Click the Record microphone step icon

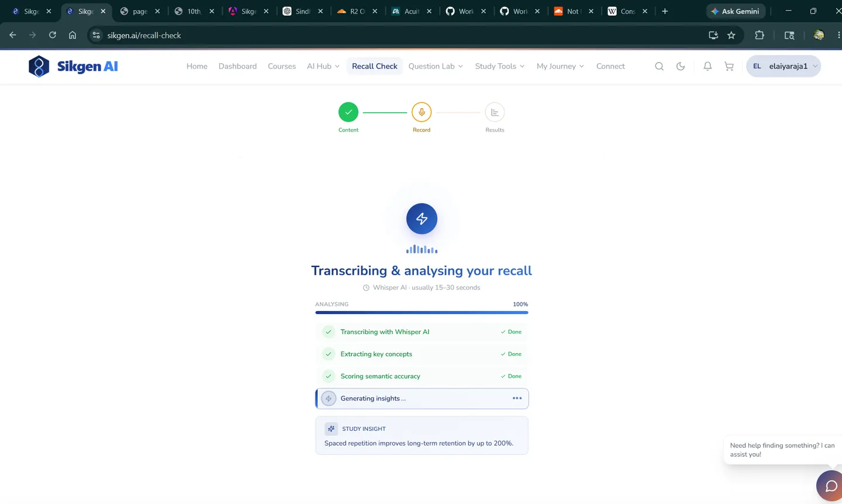[x=422, y=112]
